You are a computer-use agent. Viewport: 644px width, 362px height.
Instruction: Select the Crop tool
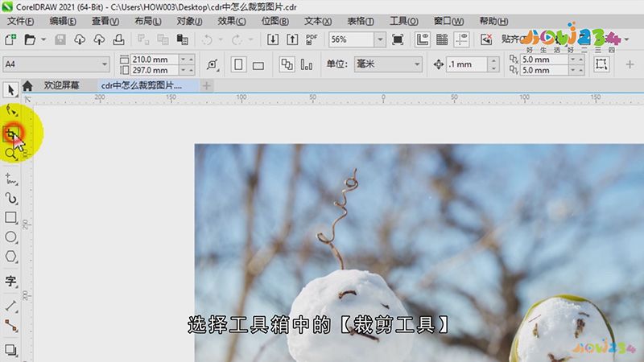point(11,134)
